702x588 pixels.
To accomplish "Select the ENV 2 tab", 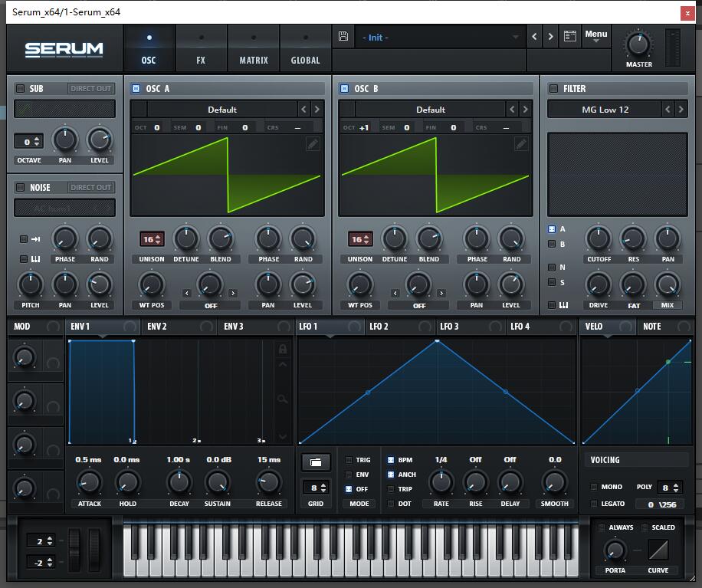I will (x=179, y=327).
